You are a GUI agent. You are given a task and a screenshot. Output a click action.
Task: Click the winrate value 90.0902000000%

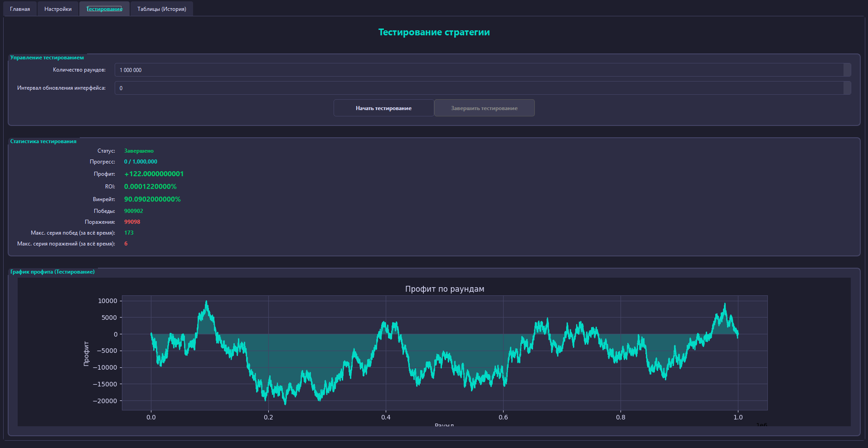pos(152,199)
